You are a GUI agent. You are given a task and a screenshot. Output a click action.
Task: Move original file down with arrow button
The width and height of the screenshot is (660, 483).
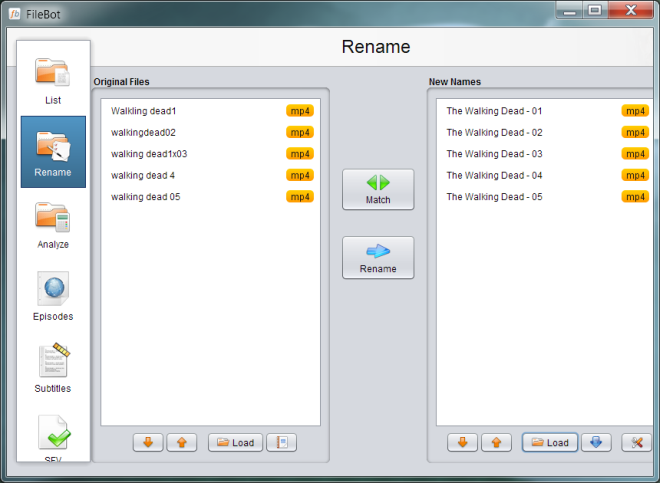pos(147,442)
